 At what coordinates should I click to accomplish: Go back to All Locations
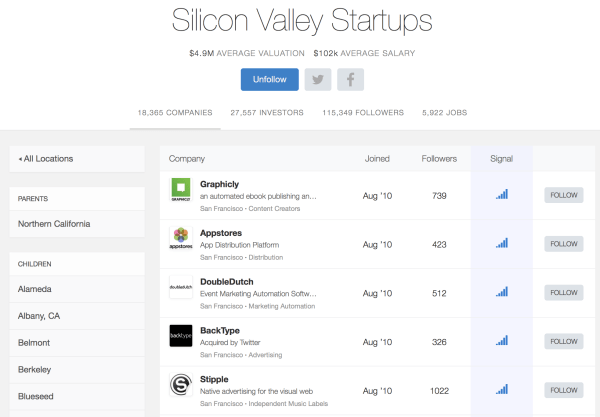46,158
